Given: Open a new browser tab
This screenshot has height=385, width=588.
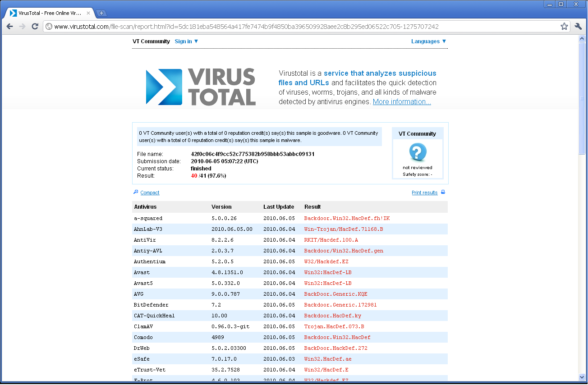Looking at the screenshot, I should pyautogui.click(x=101, y=13).
